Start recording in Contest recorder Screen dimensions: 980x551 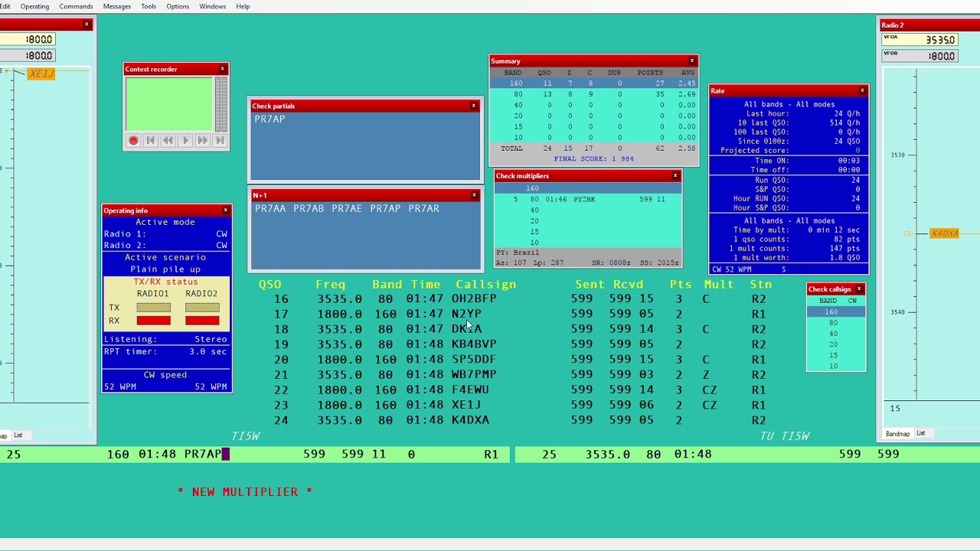(133, 141)
